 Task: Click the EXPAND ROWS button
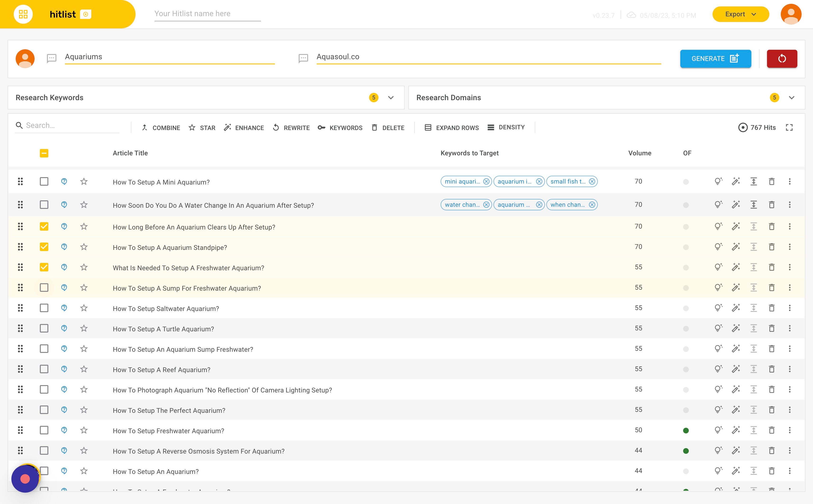[x=451, y=128]
